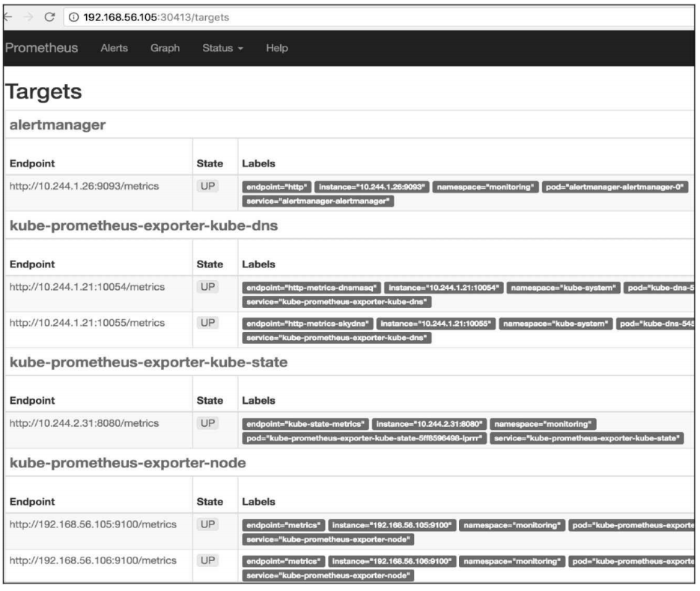Click the pod="kube-prometheus-exporter-kube-state-5ff8596498-lprrr" label
Image resolution: width=700 pixels, height=591 pixels.
[x=365, y=439]
